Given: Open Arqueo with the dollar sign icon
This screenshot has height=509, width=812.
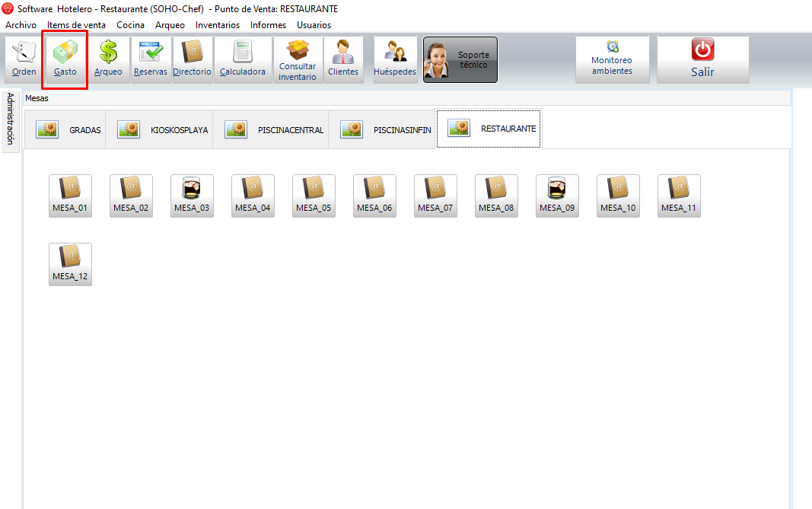Looking at the screenshot, I should click(108, 59).
